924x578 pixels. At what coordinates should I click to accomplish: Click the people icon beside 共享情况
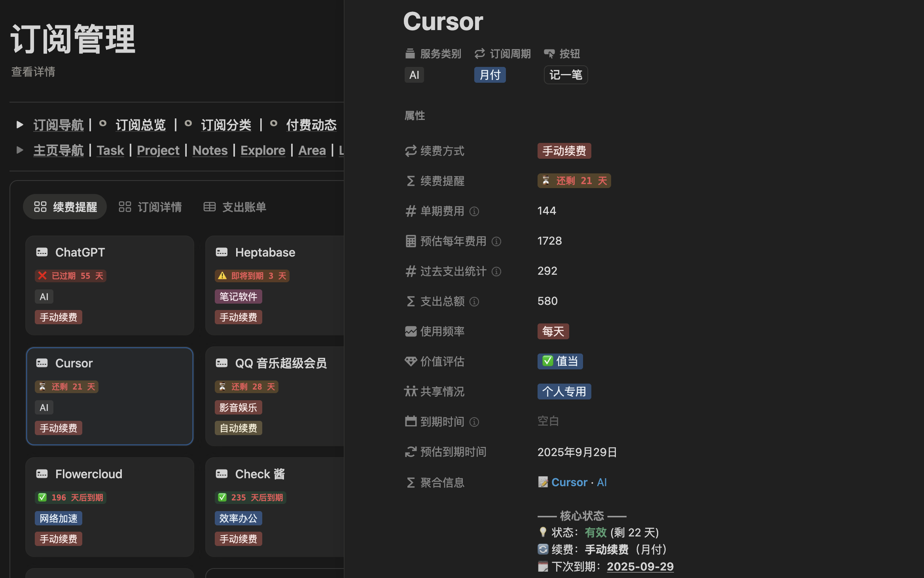pos(411,392)
